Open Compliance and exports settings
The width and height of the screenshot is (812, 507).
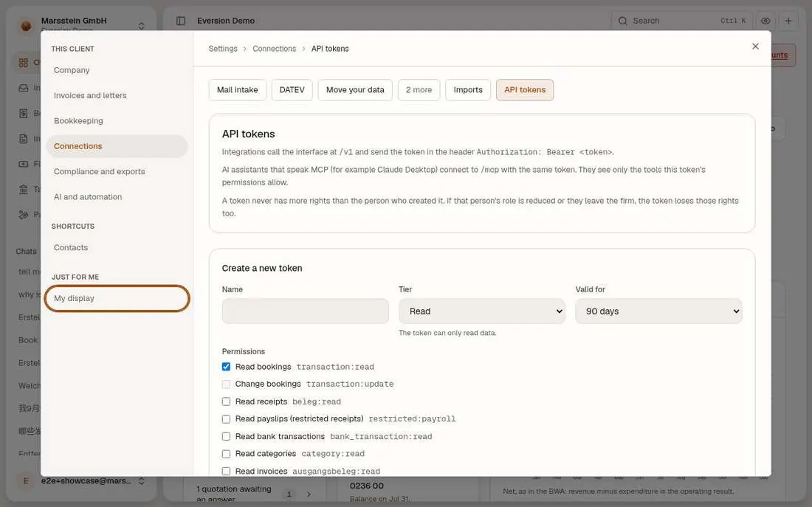(117, 171)
